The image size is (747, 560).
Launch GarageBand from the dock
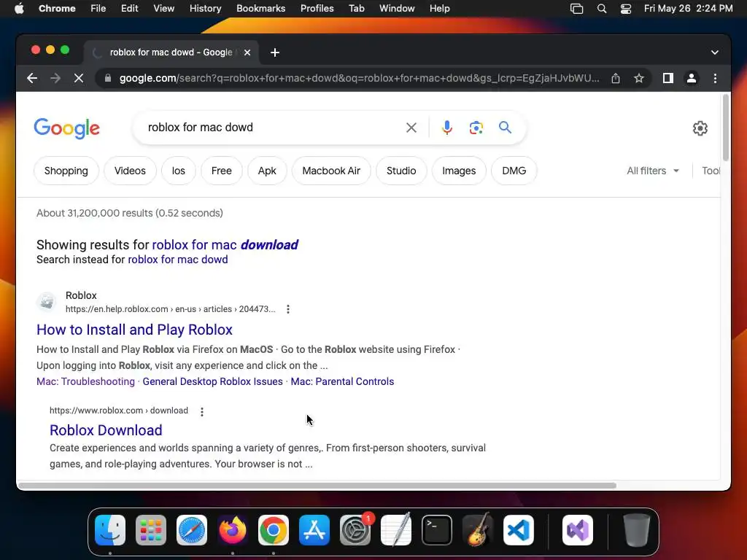coord(478,530)
